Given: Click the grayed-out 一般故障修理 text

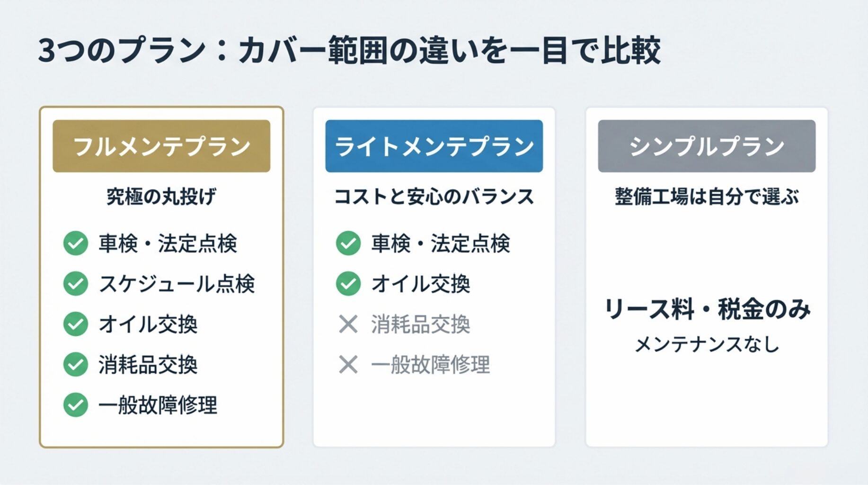Looking at the screenshot, I should [430, 364].
